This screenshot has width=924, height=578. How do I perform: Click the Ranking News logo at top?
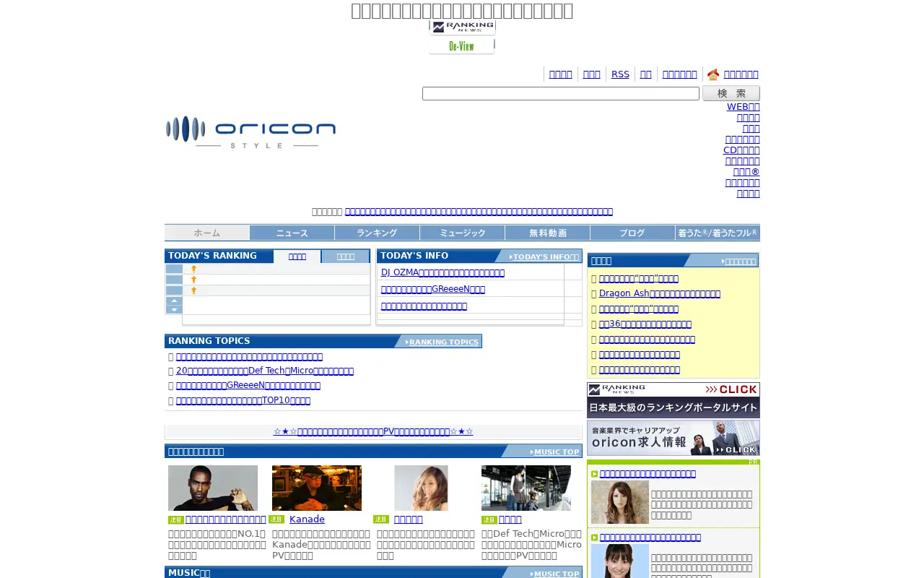pos(462,27)
